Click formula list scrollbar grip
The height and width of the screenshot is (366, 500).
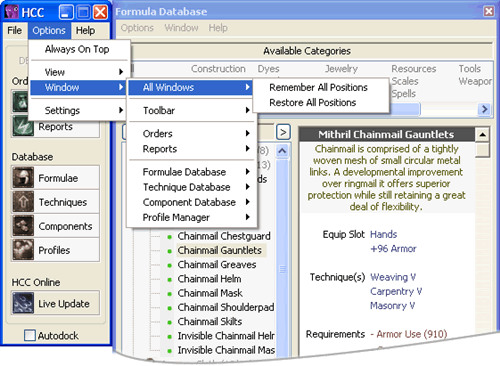click(282, 269)
